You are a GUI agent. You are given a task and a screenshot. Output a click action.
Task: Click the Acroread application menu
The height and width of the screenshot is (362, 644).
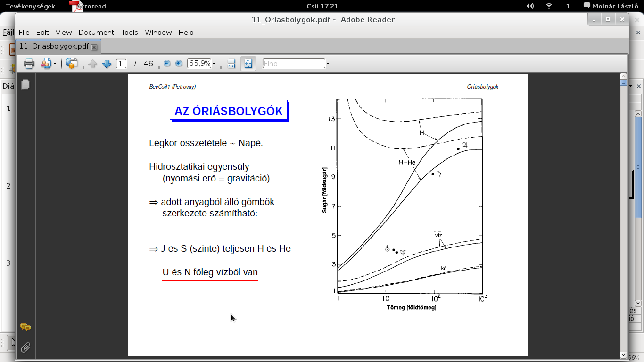click(x=88, y=6)
